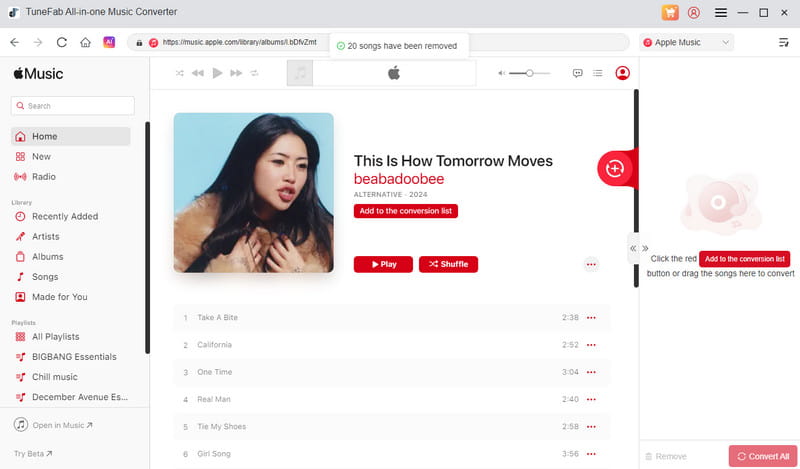Select the track Real Man
Image resolution: width=800 pixels, height=469 pixels.
point(392,399)
